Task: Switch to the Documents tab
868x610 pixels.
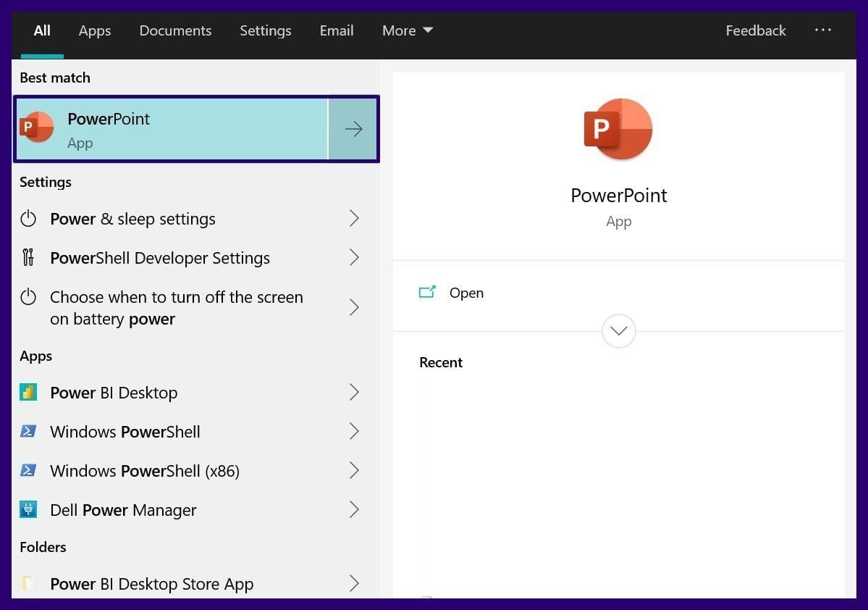Action: [x=175, y=30]
